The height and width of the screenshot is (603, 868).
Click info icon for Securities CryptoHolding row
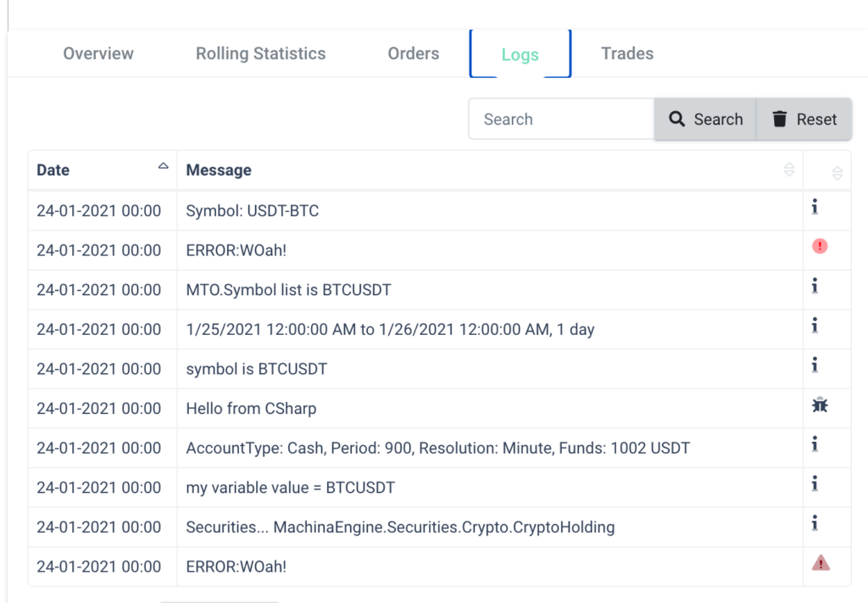815,523
